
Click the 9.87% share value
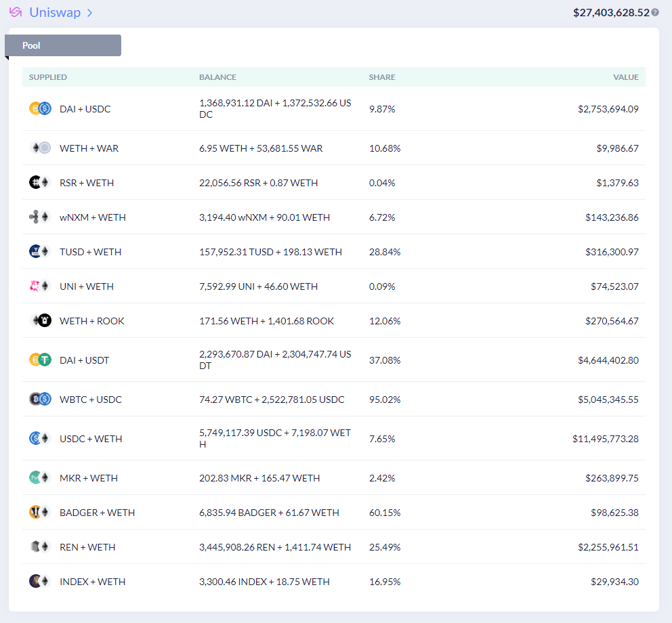pos(382,109)
